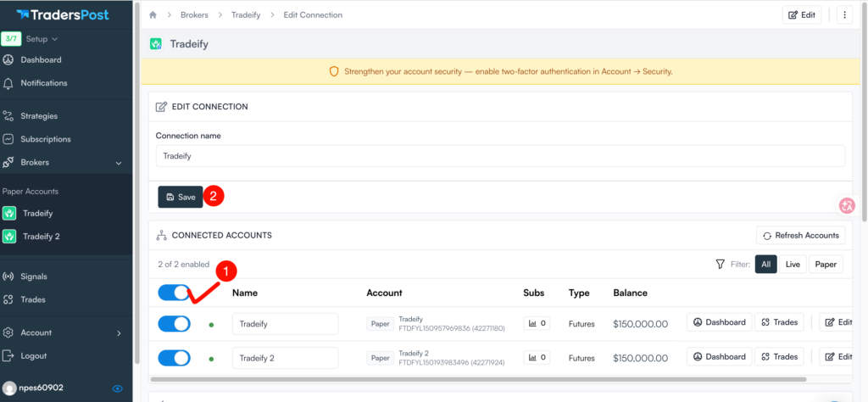Toggle the eye visibility icon by username
The image size is (868, 402).
pyautogui.click(x=118, y=388)
